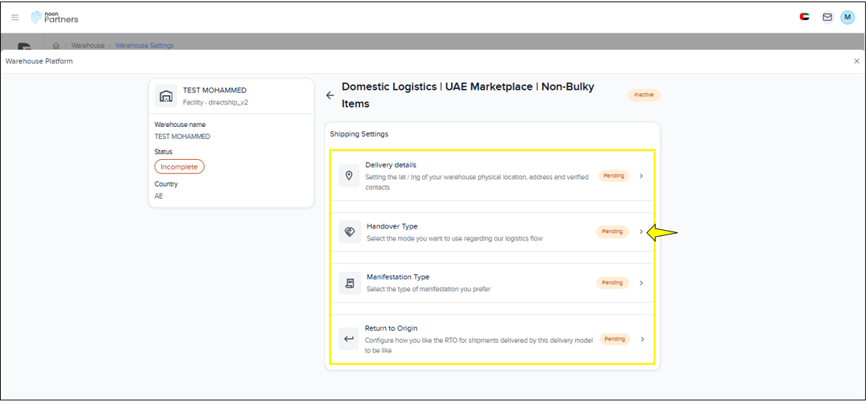The image size is (868, 401).
Task: Expand the Delivery details chevron
Action: [642, 176]
